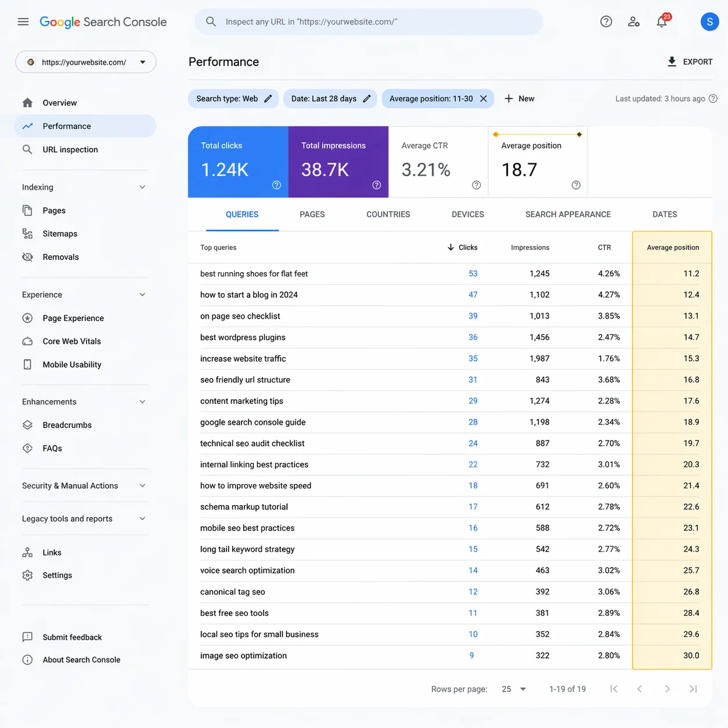The height and width of the screenshot is (728, 728).
Task: Toggle the Average CTR metric card
Action: point(438,162)
